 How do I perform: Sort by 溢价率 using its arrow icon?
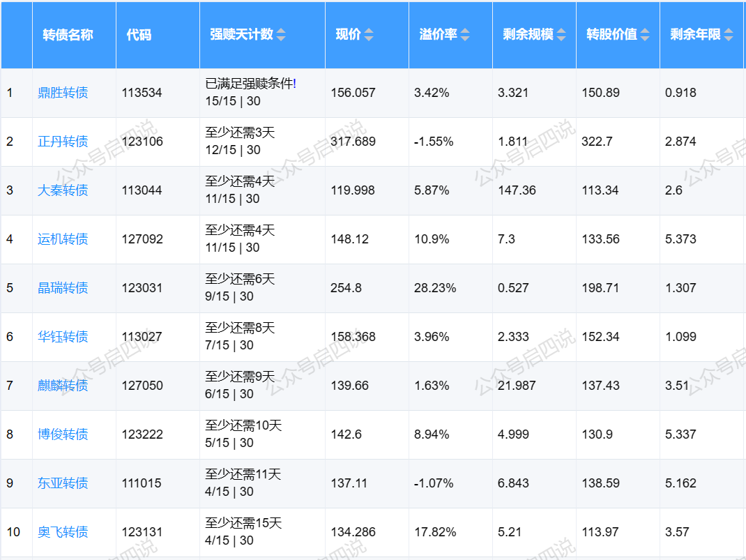(465, 35)
